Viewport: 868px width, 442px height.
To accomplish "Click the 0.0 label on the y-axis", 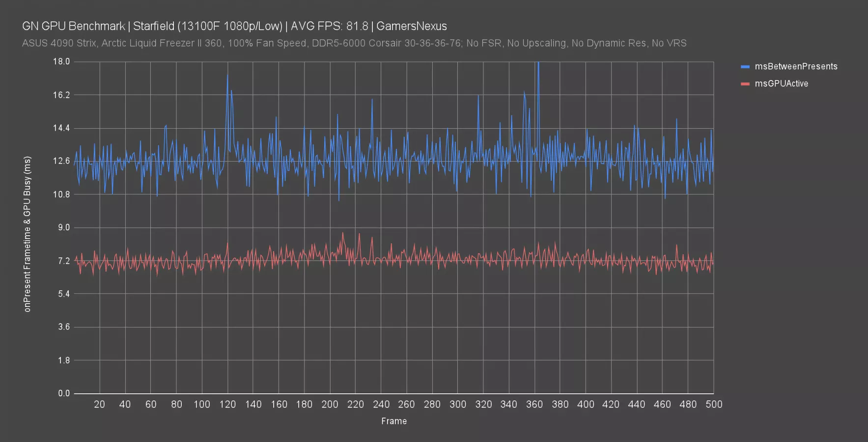I will click(64, 393).
